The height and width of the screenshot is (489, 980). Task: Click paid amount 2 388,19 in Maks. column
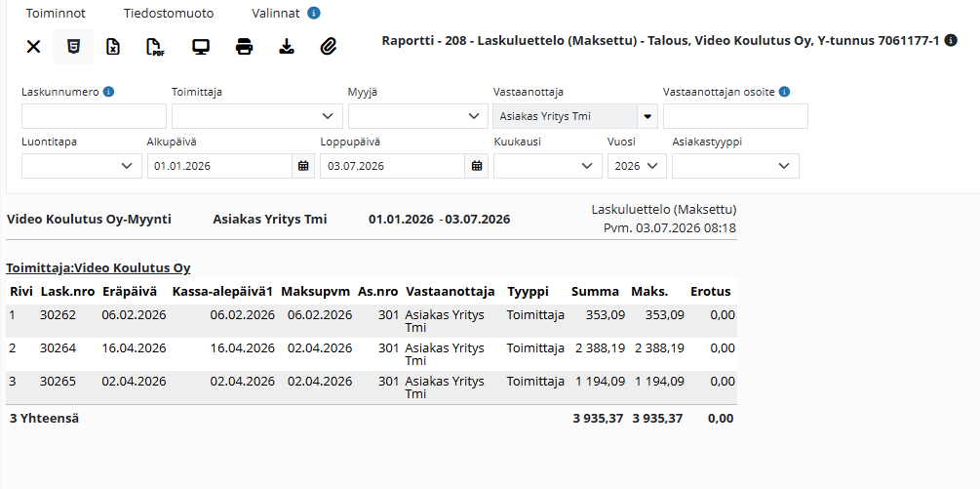(x=659, y=347)
